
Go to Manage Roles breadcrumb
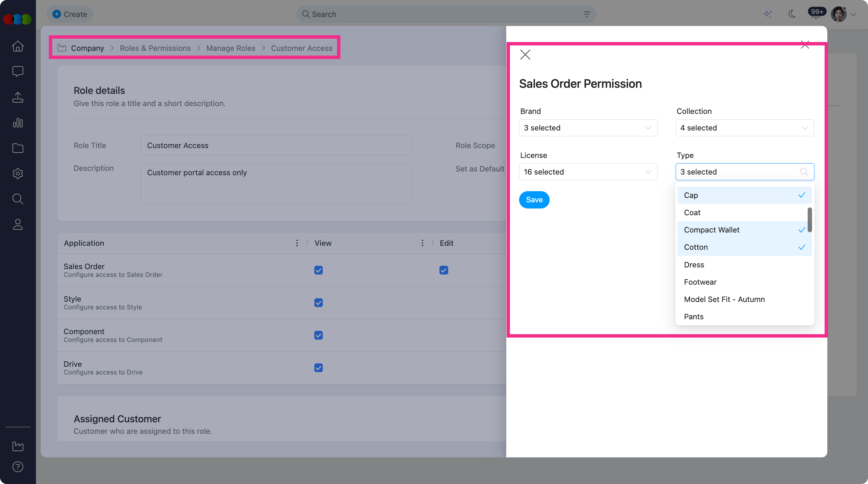point(231,48)
